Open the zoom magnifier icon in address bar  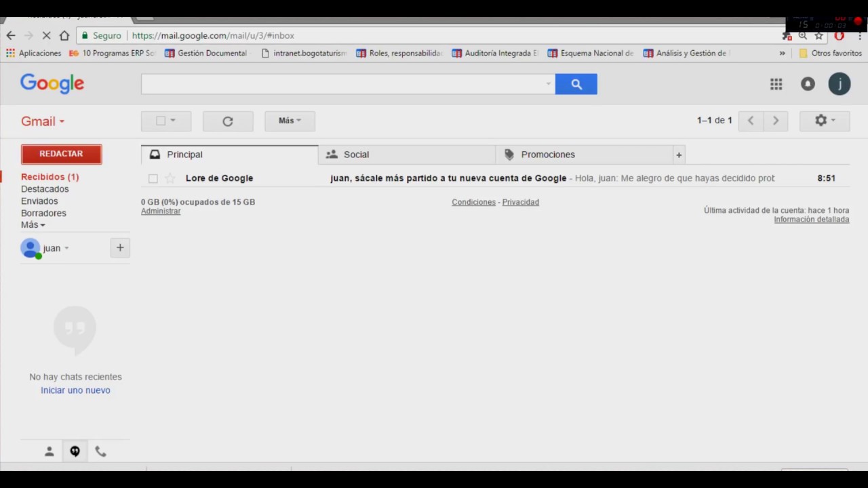click(x=802, y=36)
